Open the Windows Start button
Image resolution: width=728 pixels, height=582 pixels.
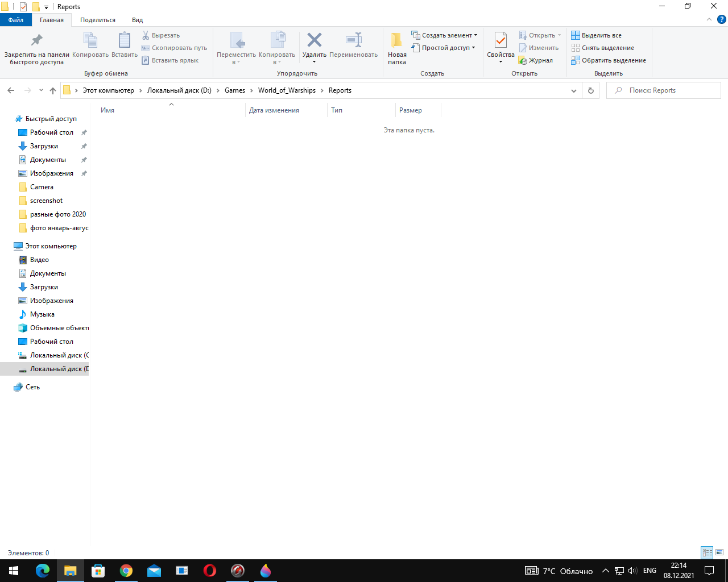(x=14, y=571)
